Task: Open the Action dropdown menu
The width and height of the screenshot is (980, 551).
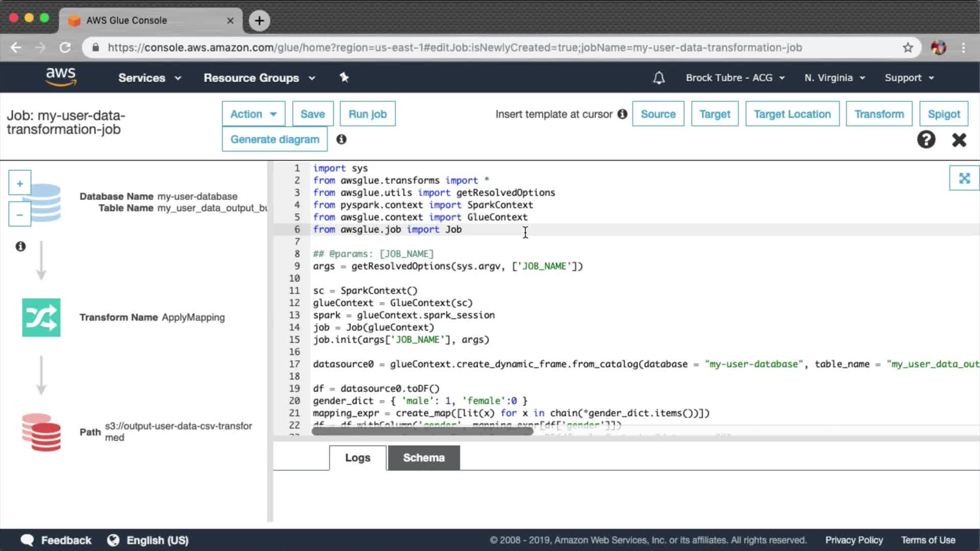Action: click(253, 114)
